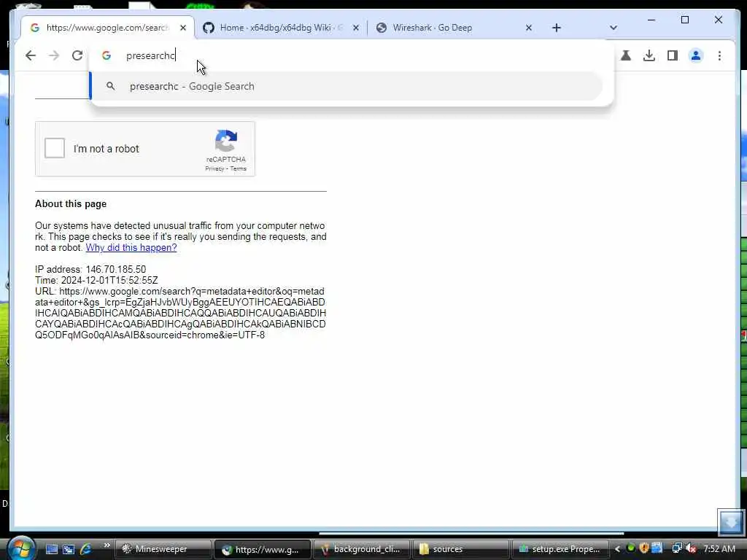Click the security shield tray icon

(x=644, y=548)
